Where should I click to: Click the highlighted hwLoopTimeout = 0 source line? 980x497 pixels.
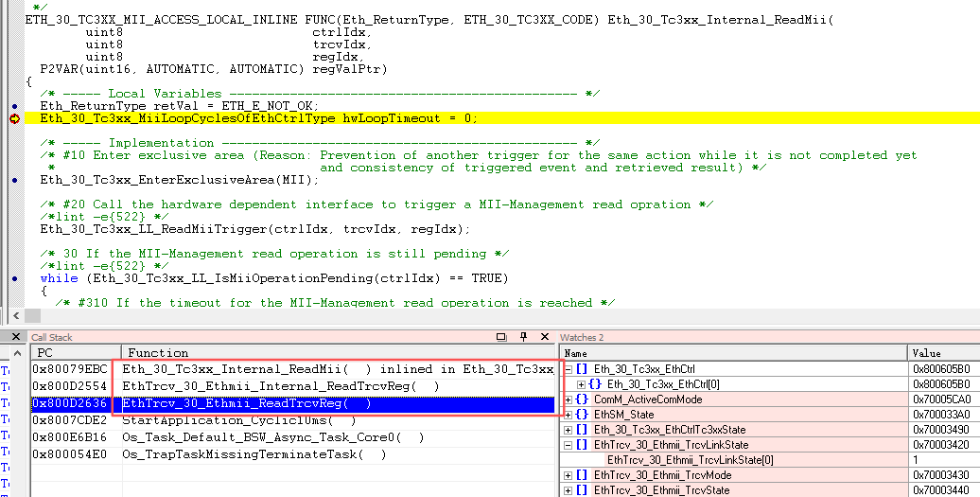(x=502, y=118)
